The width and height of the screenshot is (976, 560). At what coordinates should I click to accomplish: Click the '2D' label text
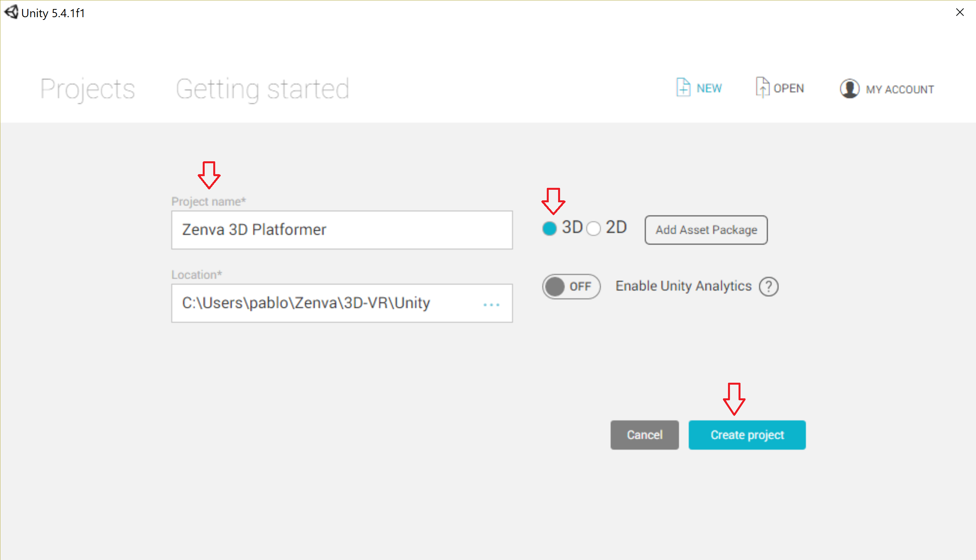[x=616, y=227]
